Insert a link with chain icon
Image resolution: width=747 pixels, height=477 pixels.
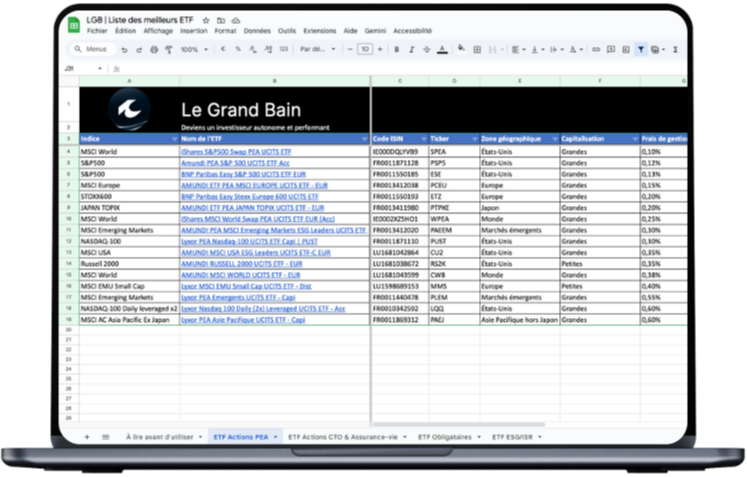[596, 49]
